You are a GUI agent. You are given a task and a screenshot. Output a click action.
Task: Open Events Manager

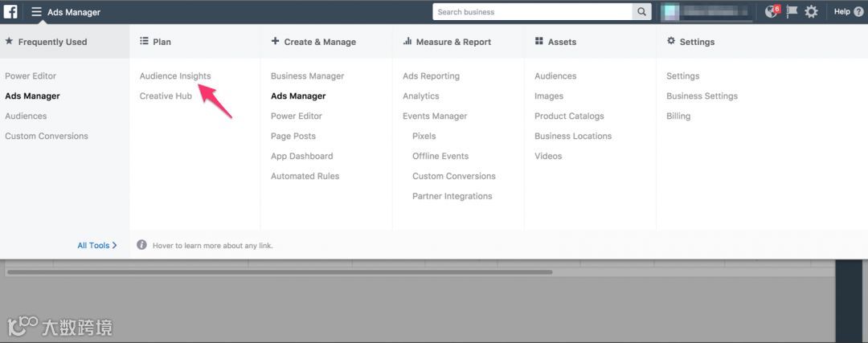click(435, 116)
